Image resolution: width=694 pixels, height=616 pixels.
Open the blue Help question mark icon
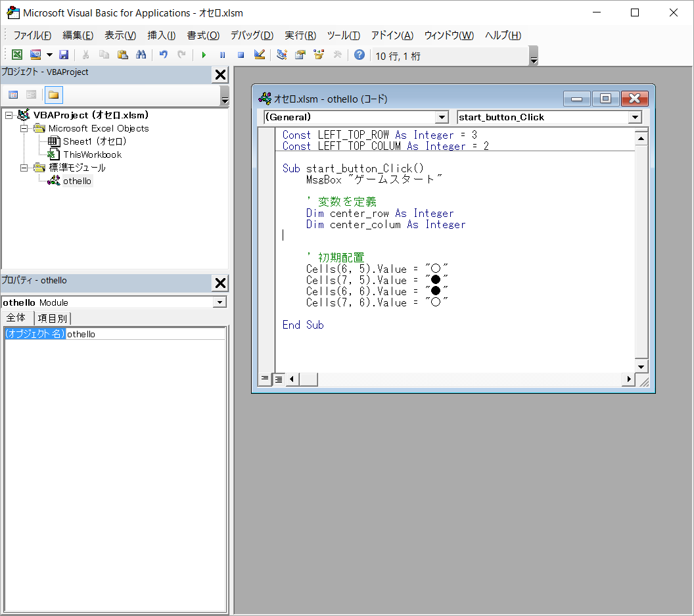(359, 55)
